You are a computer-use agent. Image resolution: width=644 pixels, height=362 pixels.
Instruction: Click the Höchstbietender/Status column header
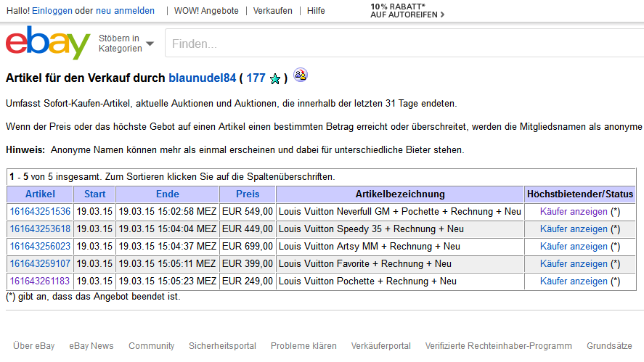click(580, 194)
